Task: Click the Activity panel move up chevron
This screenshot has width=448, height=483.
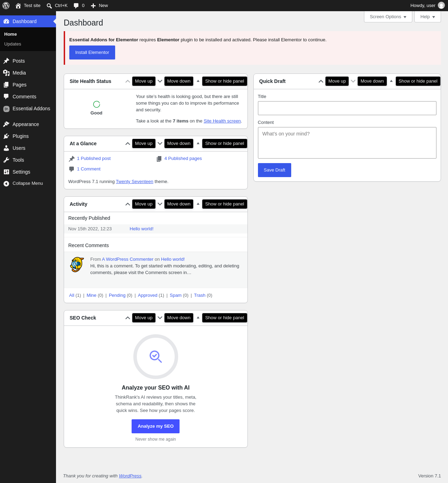Action: 128,204
